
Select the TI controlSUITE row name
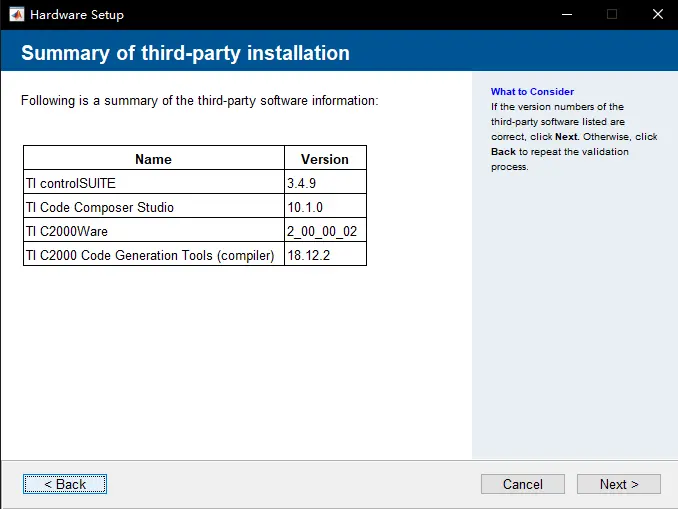pos(154,183)
